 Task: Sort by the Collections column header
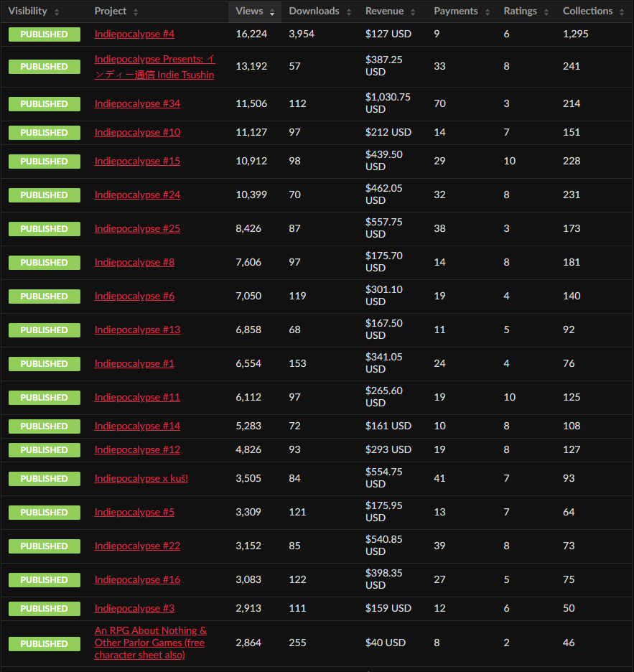point(593,11)
